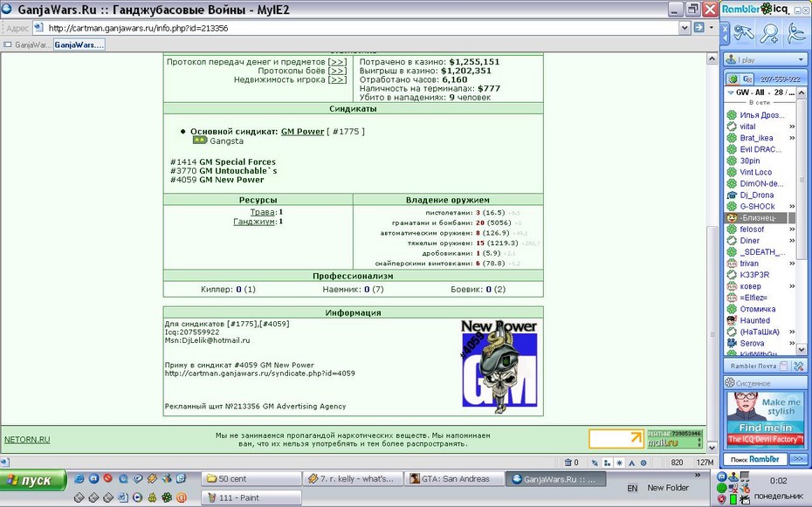The height and width of the screenshot is (507, 812).
Task: Open the New Folder toolbar on taskbar
Action: [x=668, y=487]
